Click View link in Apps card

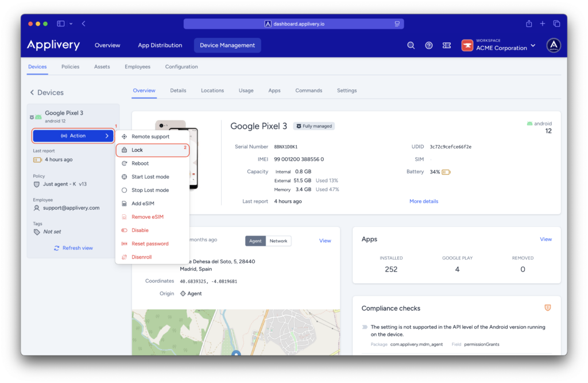(x=546, y=239)
